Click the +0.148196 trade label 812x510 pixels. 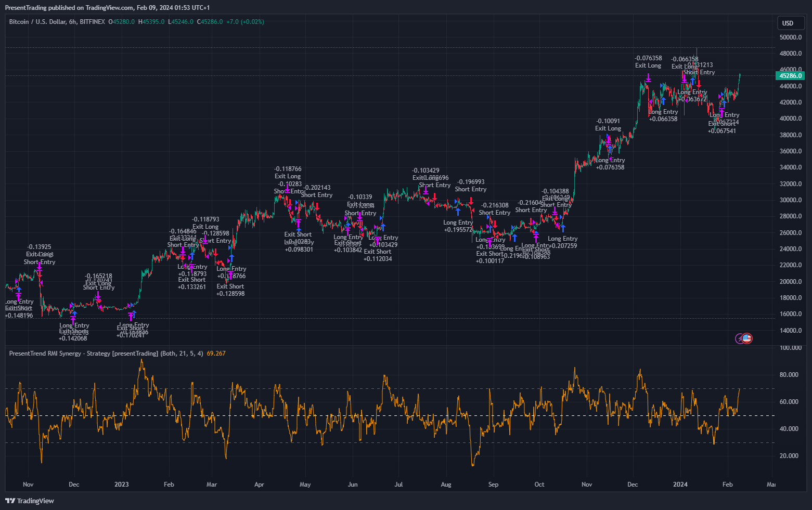click(19, 316)
